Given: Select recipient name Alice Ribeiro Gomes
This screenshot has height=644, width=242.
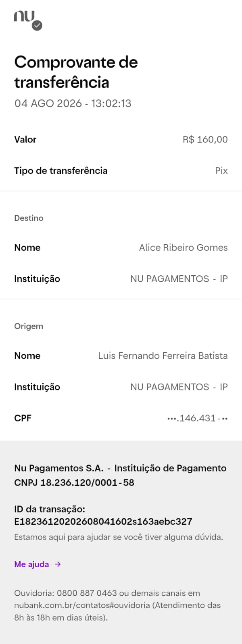Looking at the screenshot, I should point(184,248).
